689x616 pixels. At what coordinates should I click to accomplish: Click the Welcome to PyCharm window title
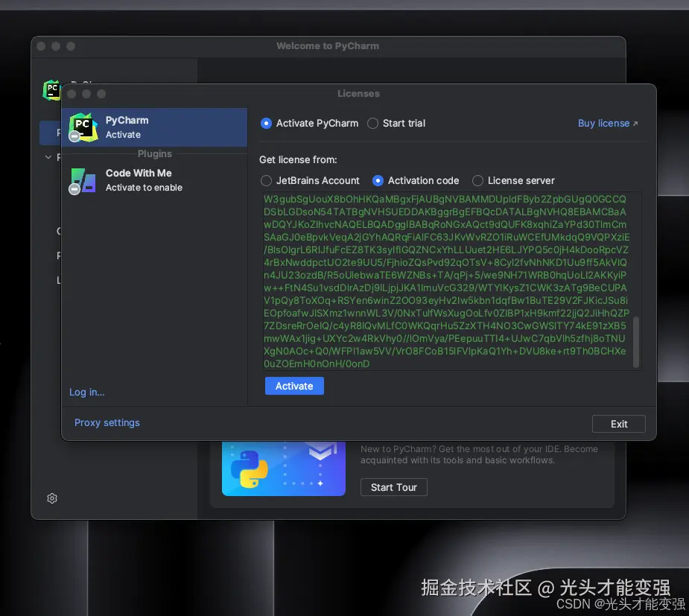(328, 46)
